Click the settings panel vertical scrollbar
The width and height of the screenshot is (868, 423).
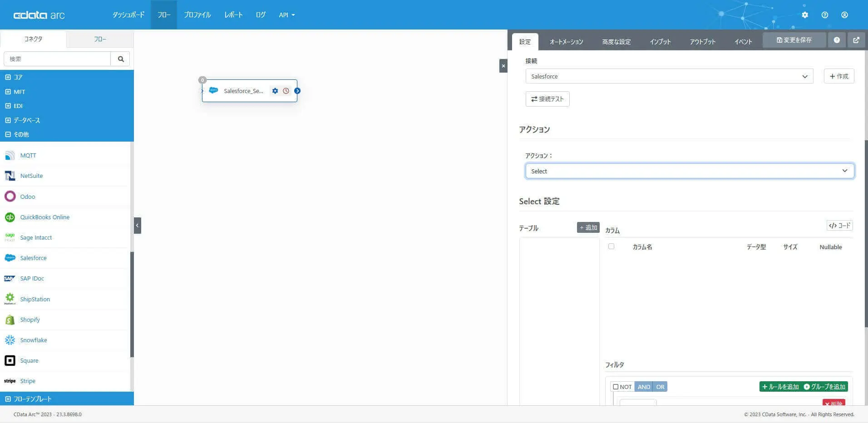tap(866, 234)
